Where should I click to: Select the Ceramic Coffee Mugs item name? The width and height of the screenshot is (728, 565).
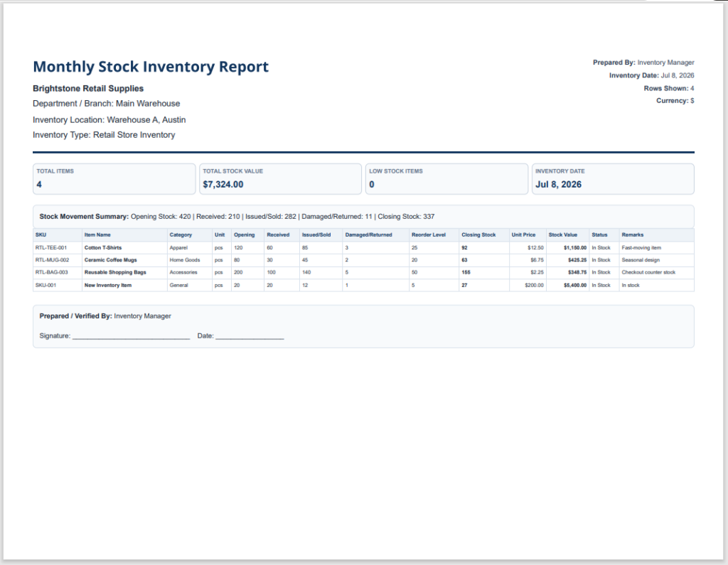110,260
